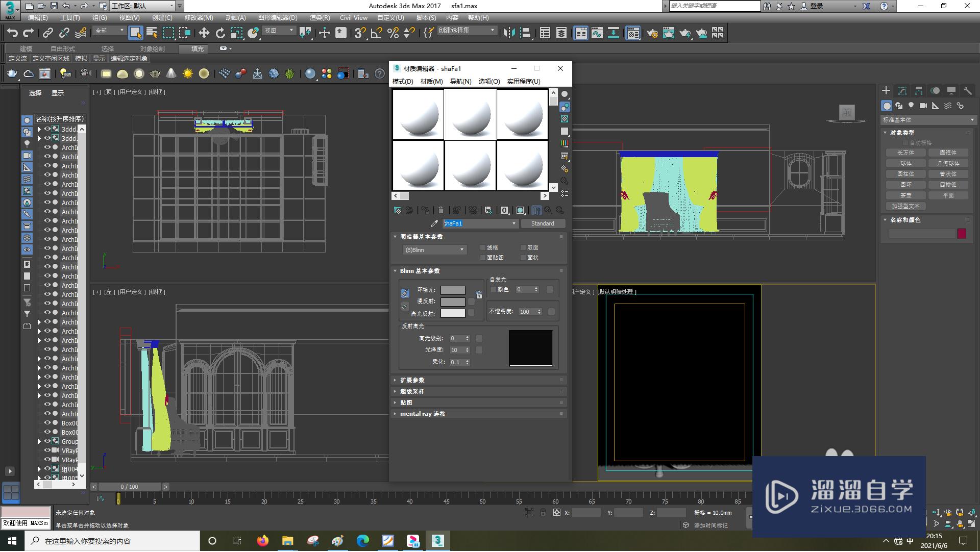Select the first material sample sphere slot
980x552 pixels.
(x=418, y=115)
